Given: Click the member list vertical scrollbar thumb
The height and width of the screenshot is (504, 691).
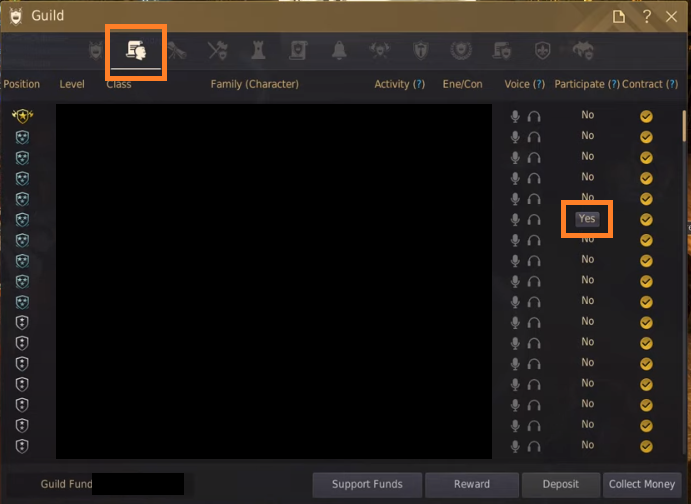Looking at the screenshot, I should point(684,126).
